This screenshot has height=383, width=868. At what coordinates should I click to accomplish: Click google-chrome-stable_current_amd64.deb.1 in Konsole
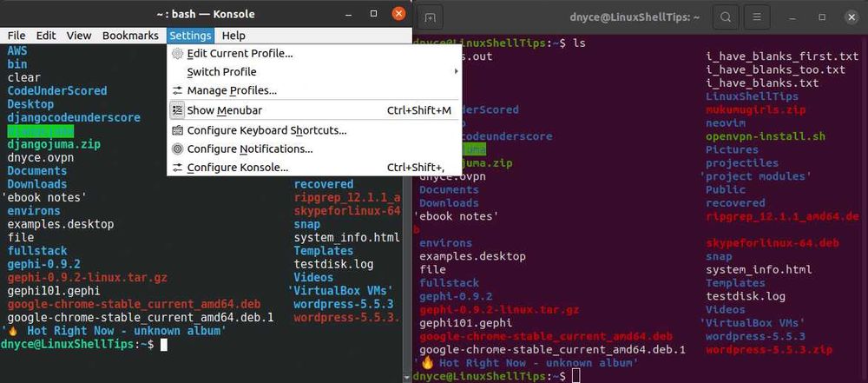point(140,318)
